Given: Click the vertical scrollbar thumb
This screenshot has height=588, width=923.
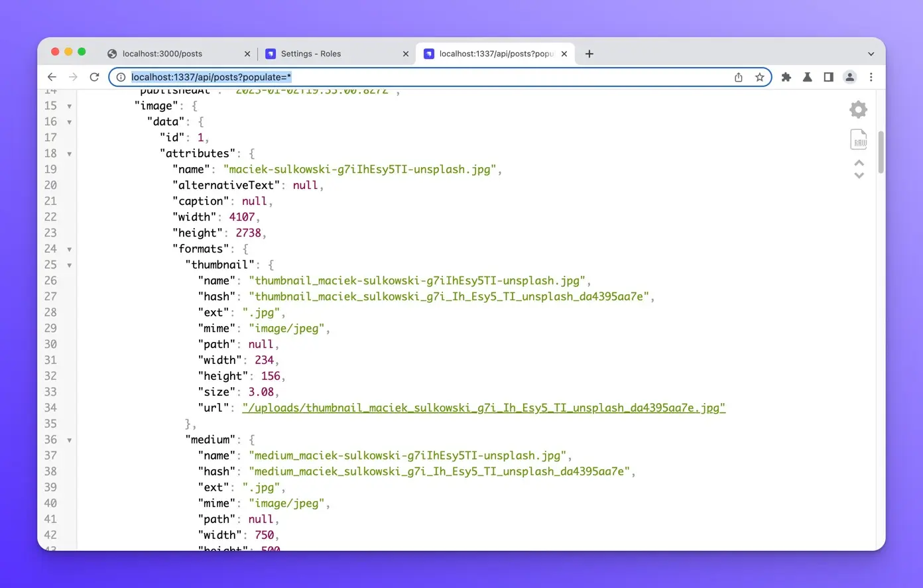Looking at the screenshot, I should tap(881, 152).
